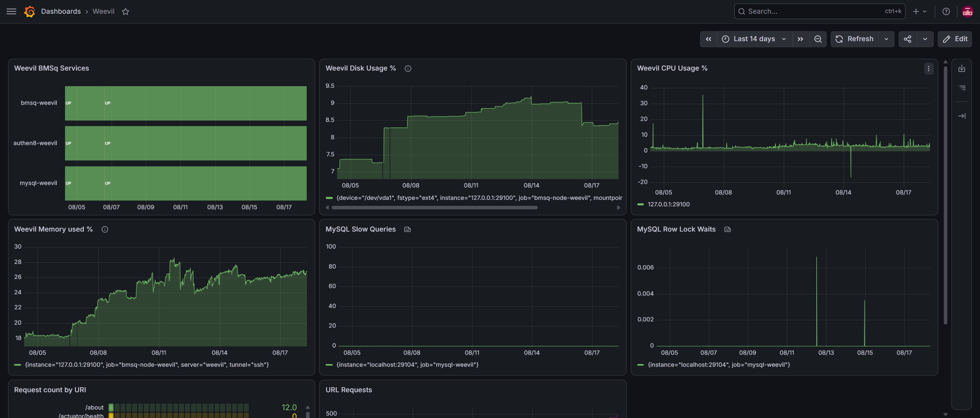The height and width of the screenshot is (418, 980).
Task: Open the hamburger navigation menu
Action: [11, 11]
